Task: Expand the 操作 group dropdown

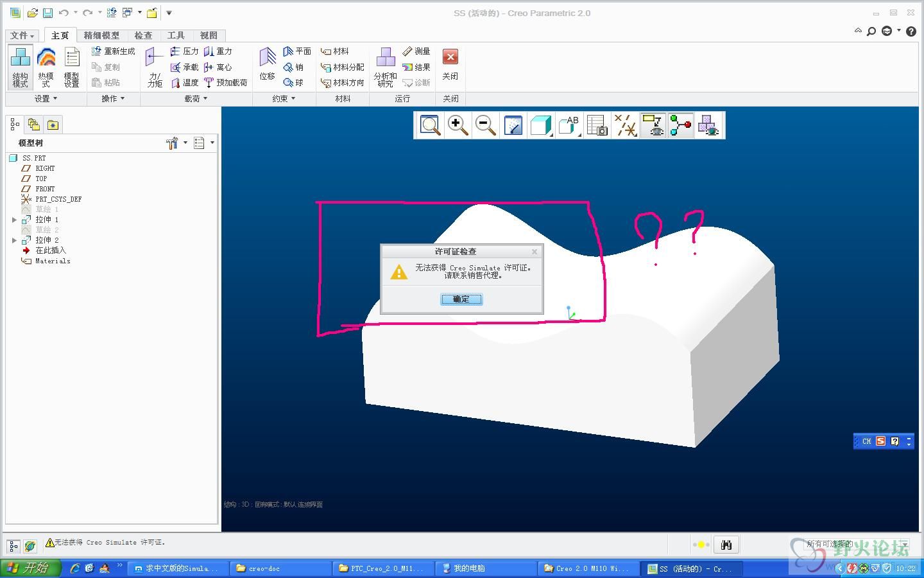Action: 114,98
